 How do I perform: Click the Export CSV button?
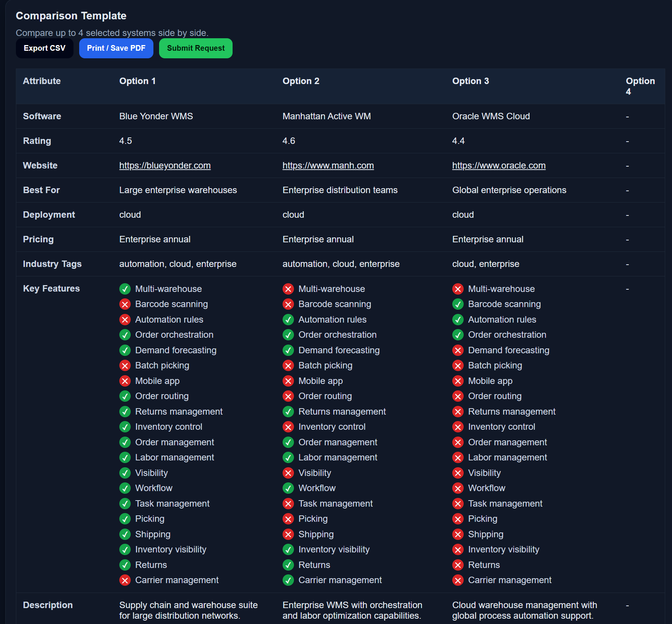coord(44,48)
